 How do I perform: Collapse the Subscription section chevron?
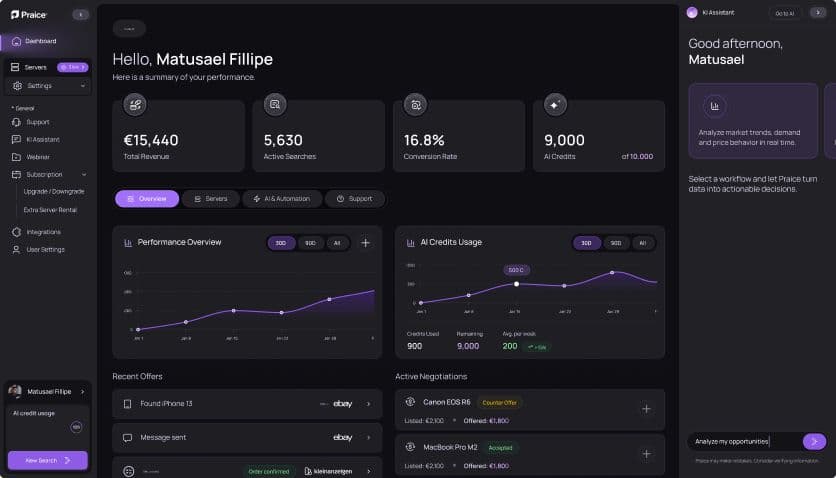point(83,174)
